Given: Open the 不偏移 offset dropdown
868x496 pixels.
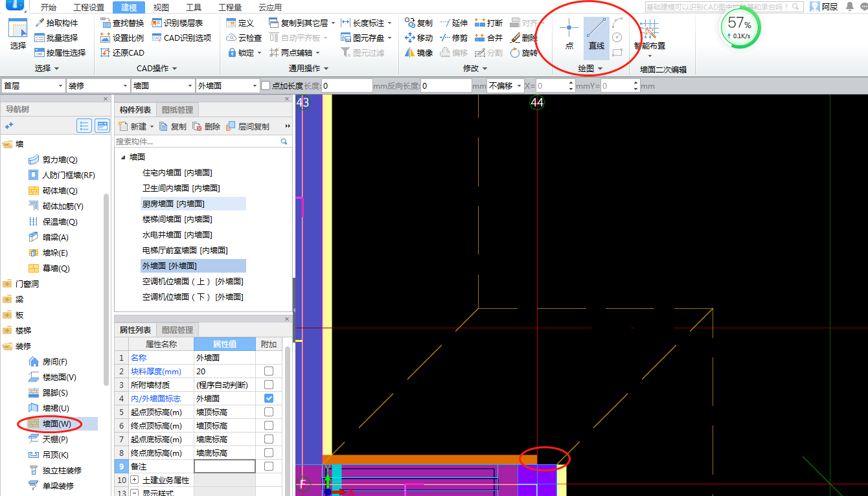Looking at the screenshot, I should pos(505,85).
